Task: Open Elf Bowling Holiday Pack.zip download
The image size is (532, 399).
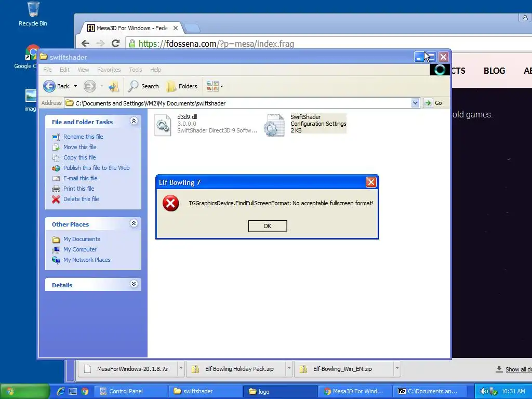Action: (x=236, y=369)
